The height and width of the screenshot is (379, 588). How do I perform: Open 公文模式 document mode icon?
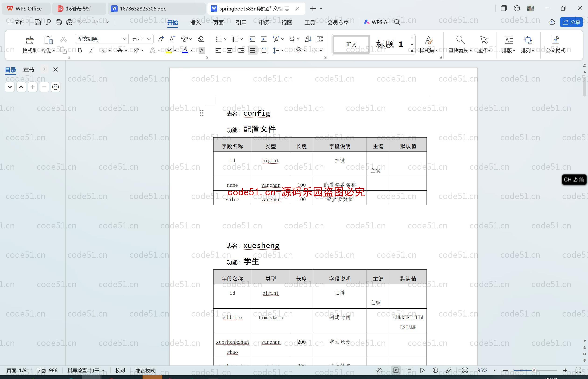point(556,40)
